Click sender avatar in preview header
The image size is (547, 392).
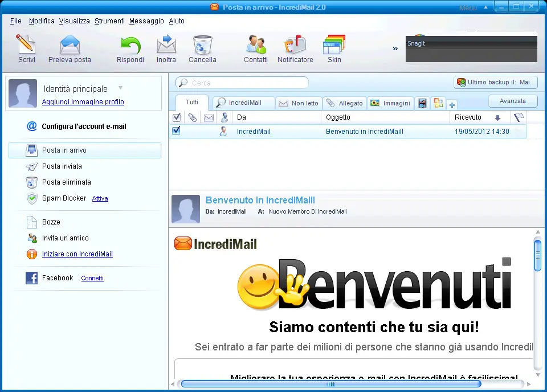point(186,209)
